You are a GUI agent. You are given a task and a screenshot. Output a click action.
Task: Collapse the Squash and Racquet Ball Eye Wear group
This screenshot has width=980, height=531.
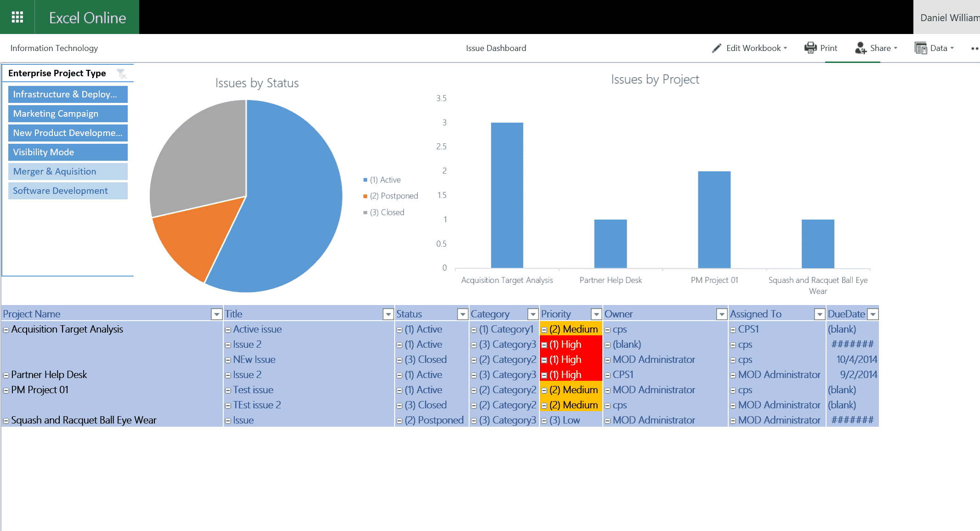[6, 421]
